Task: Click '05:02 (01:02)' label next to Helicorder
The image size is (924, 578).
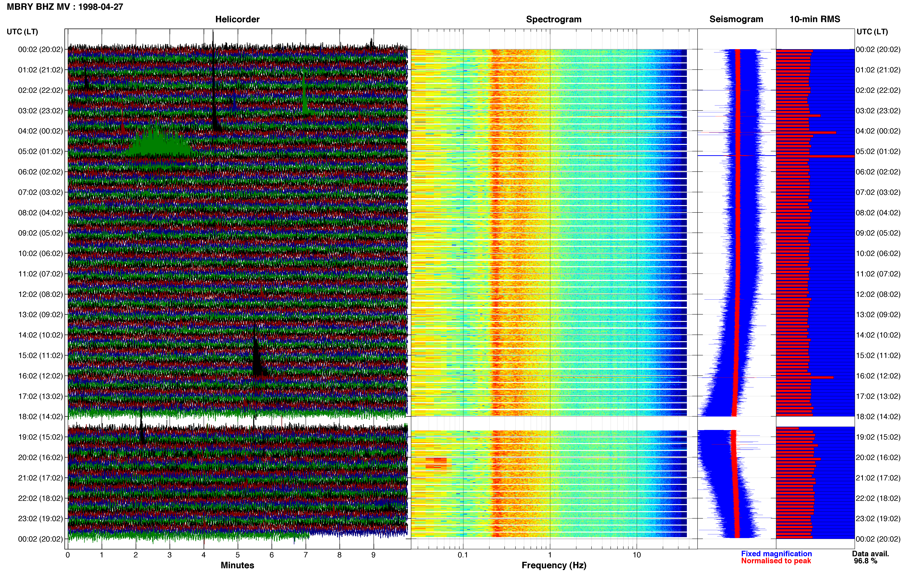Action: point(41,151)
